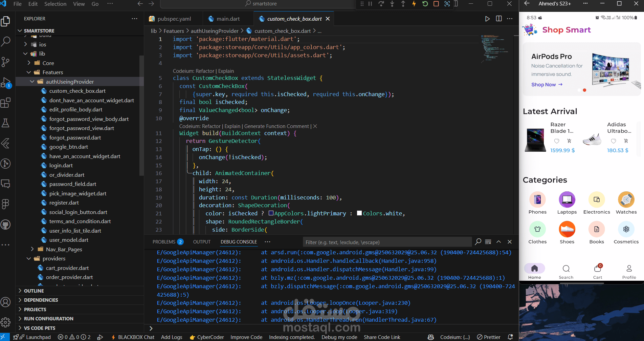The width and height of the screenshot is (644, 341).
Task: Click Codeium Refactor above CustomCheckBox class
Action: (x=205, y=71)
